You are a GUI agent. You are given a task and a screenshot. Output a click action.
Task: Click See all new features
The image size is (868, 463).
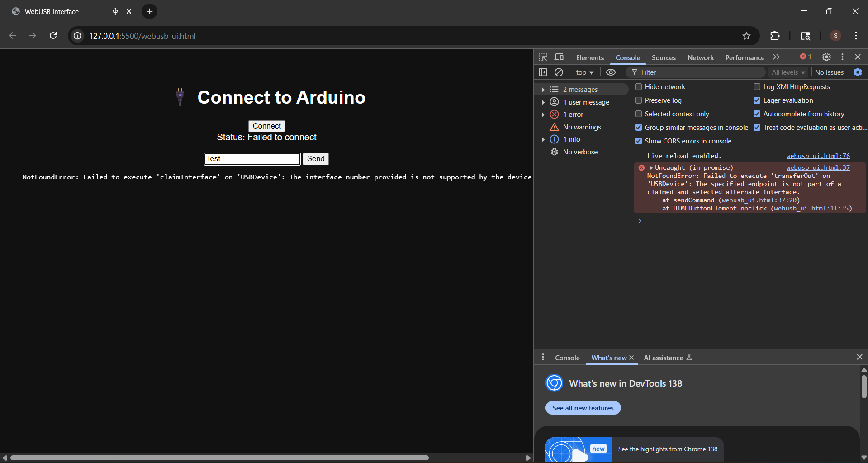point(583,408)
